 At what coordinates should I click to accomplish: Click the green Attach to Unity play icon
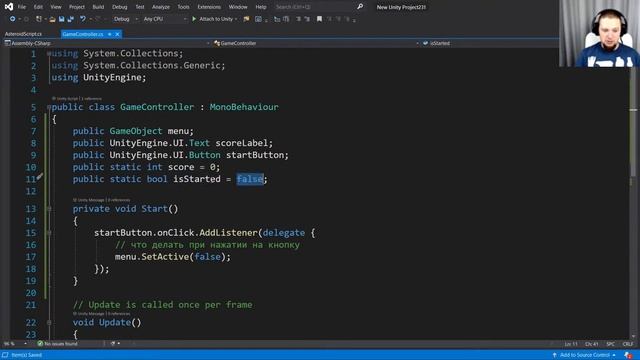click(x=194, y=19)
